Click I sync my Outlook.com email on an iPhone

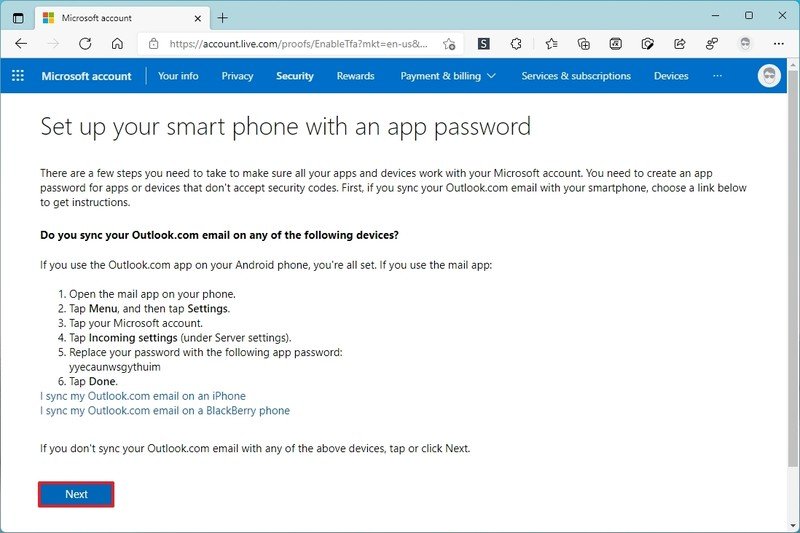pyautogui.click(x=143, y=396)
